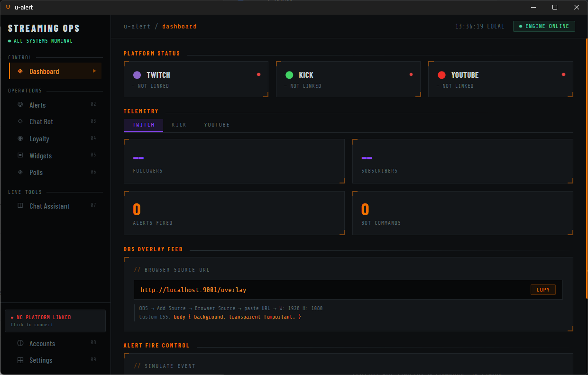The image size is (588, 375).
Task: Maximize the u-alert window
Action: click(x=555, y=7)
